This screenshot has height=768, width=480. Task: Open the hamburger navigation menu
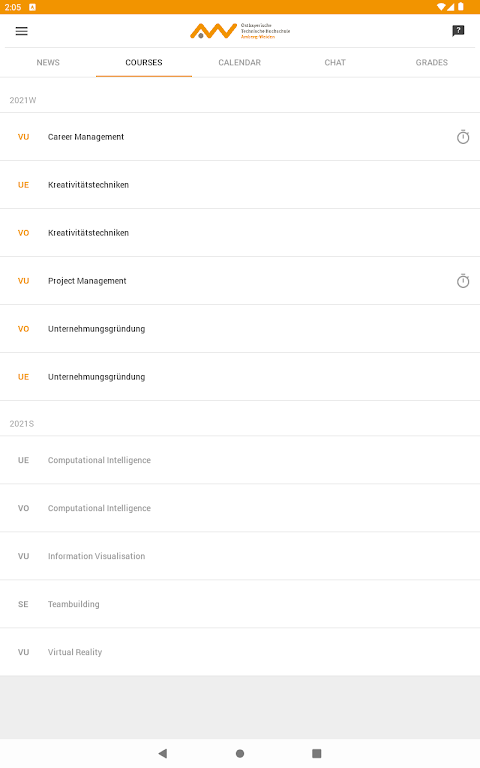(22, 31)
